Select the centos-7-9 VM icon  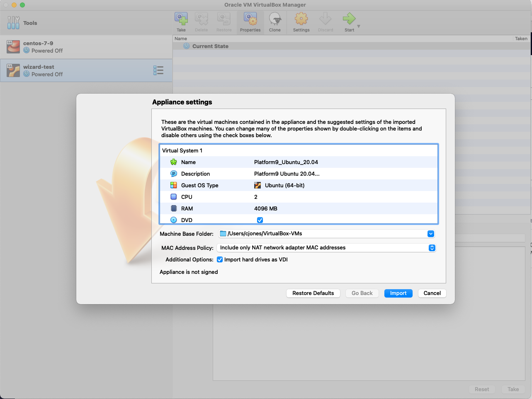coord(13,47)
